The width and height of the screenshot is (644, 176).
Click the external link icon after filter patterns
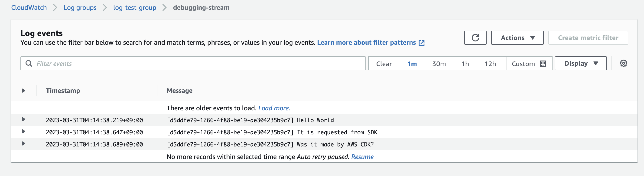[x=422, y=43]
